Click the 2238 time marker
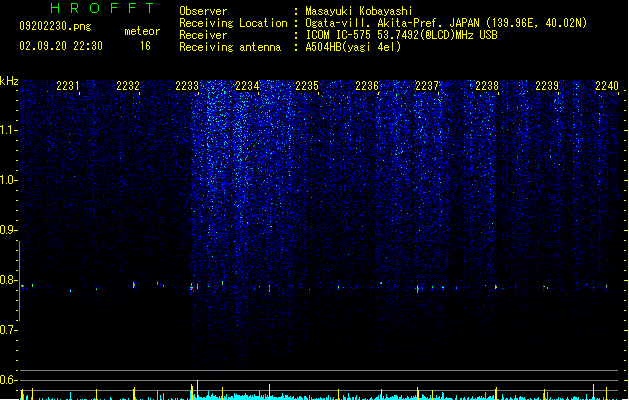629x400 pixels. pyautogui.click(x=487, y=85)
